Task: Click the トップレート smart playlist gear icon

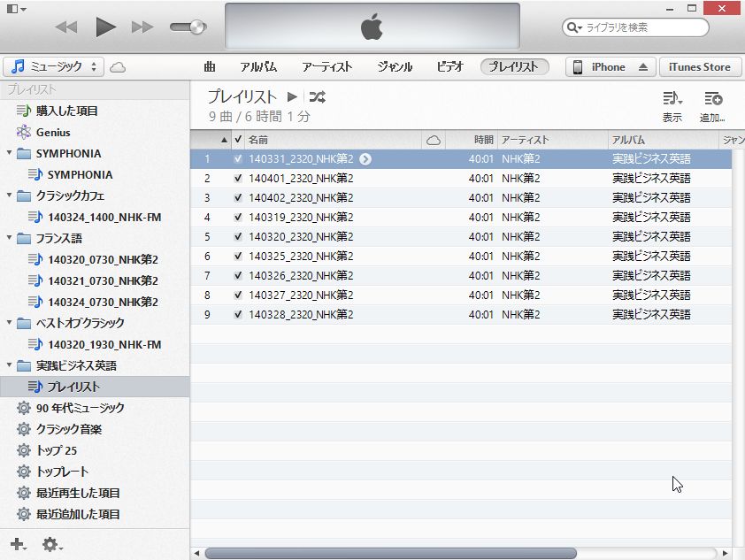Action: tap(24, 472)
